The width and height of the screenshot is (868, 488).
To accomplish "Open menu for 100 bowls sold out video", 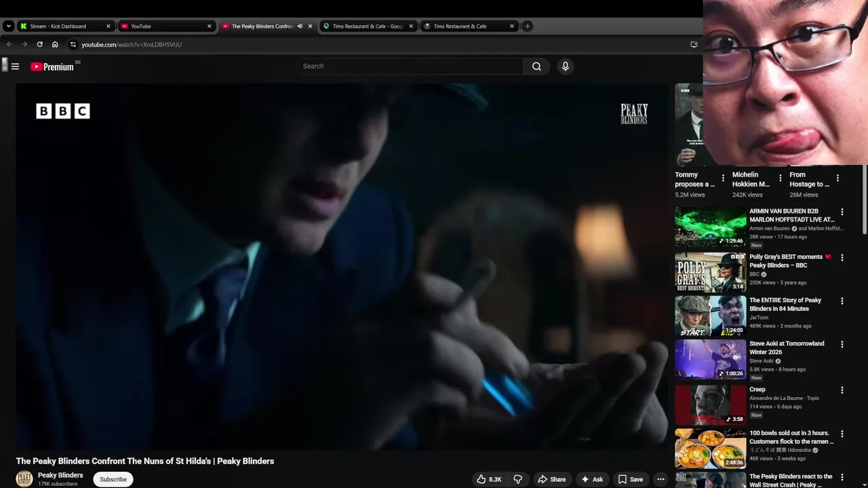I will pos(842,434).
